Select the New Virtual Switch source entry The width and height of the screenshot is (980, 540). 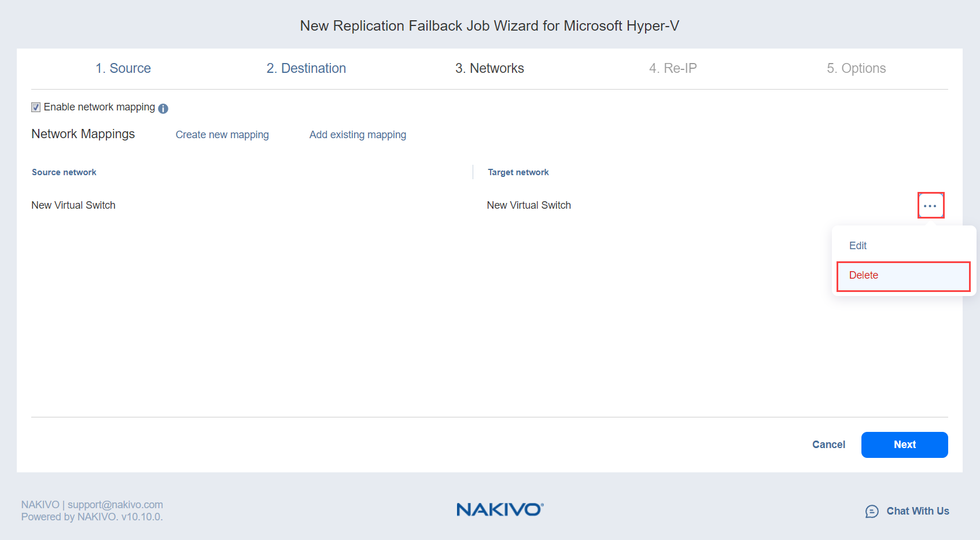tap(73, 205)
